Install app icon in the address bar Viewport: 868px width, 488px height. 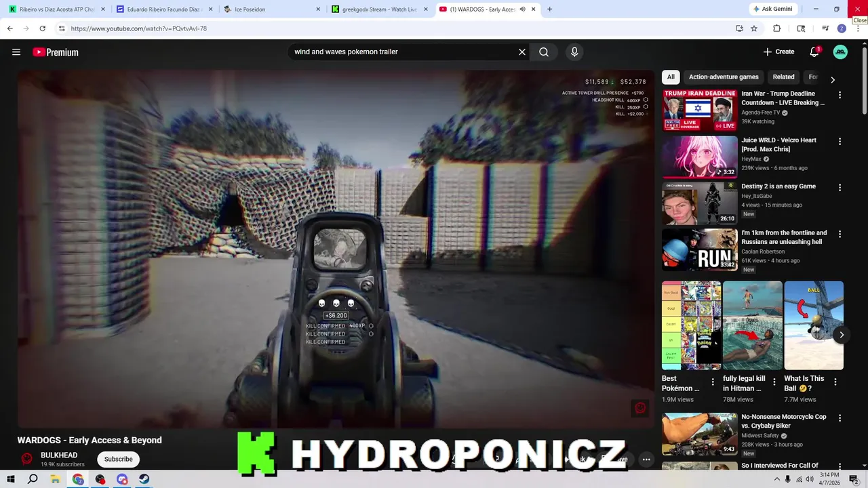[x=739, y=28]
